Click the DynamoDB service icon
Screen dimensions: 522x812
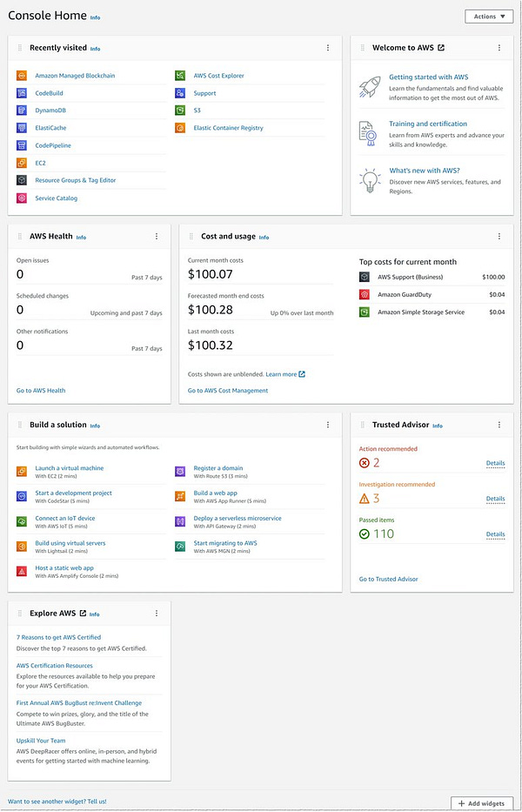(x=21, y=111)
